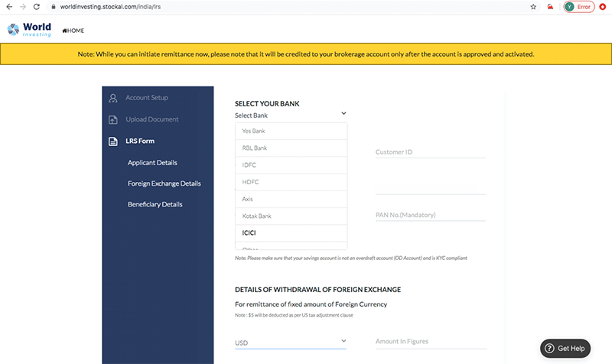Click the World Investing logo
Image resolution: width=612 pixels, height=364 pixels.
[x=29, y=30]
